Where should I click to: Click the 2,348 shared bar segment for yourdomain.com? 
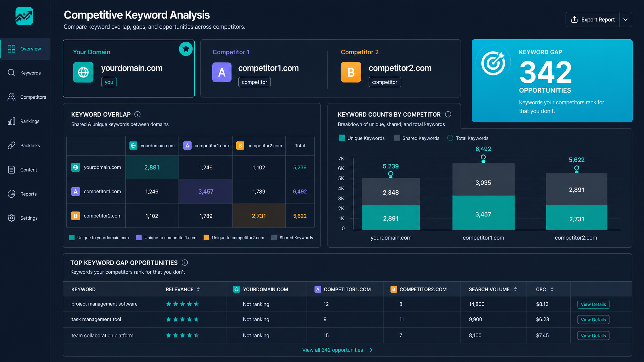point(391,192)
